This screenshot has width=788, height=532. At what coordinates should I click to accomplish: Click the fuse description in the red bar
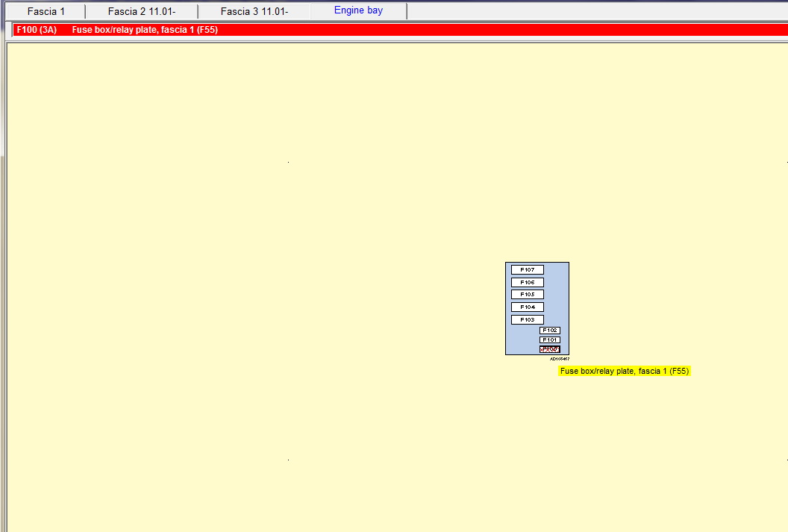pos(145,30)
